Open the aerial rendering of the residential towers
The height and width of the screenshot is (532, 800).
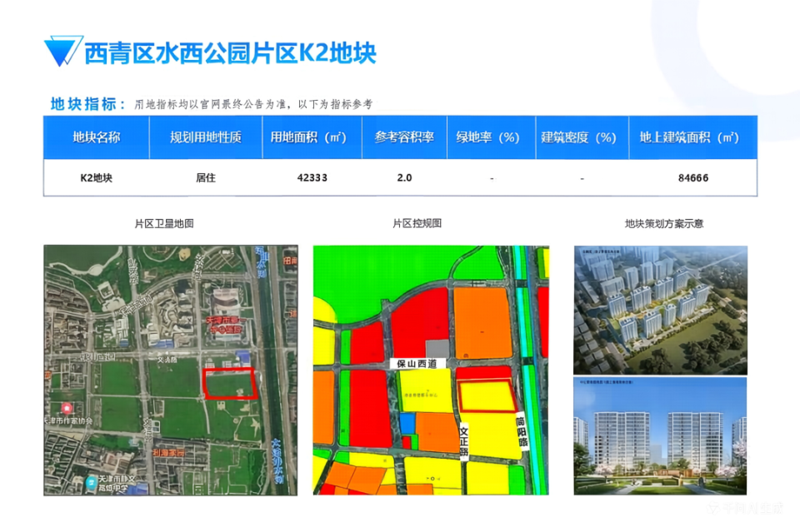[x=661, y=310]
